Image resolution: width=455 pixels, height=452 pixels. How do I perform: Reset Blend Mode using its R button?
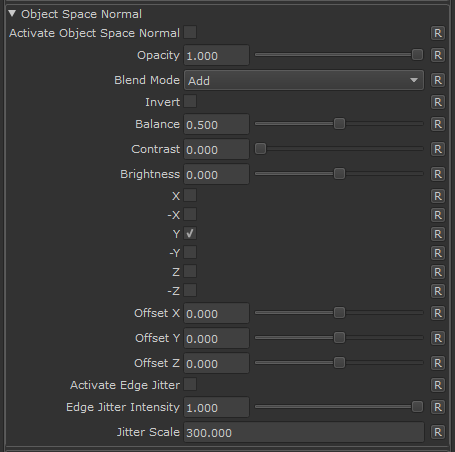[x=438, y=80]
